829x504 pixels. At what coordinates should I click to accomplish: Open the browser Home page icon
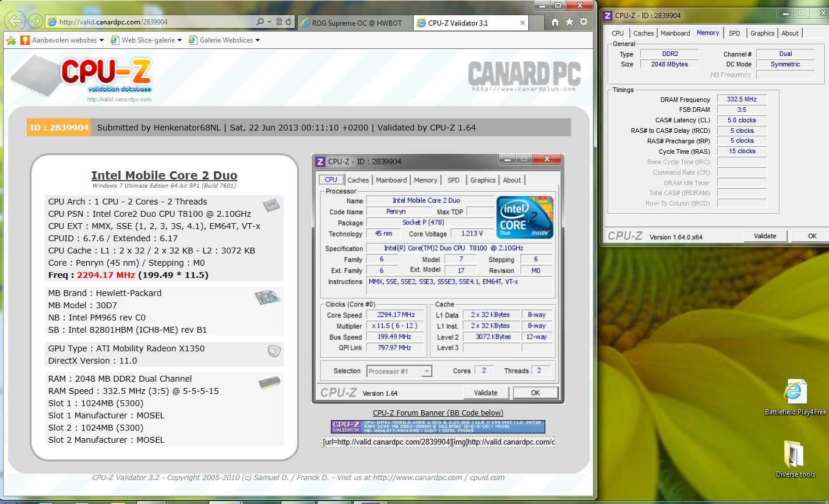coord(555,22)
